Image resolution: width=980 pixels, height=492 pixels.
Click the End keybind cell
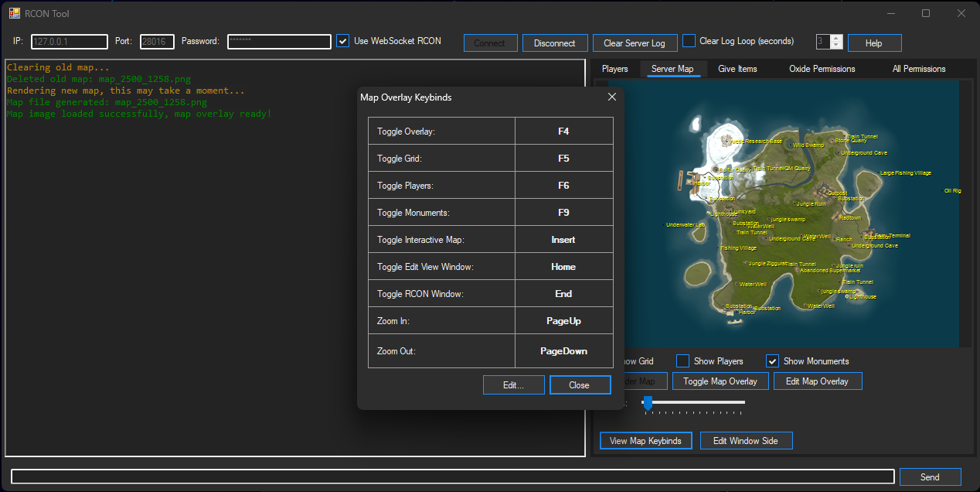click(563, 294)
